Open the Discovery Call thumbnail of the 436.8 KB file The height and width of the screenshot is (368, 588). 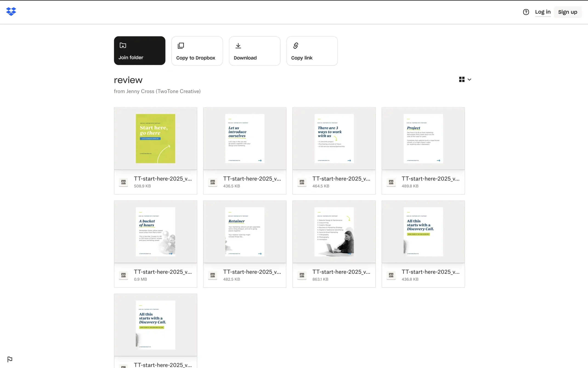tap(423, 232)
